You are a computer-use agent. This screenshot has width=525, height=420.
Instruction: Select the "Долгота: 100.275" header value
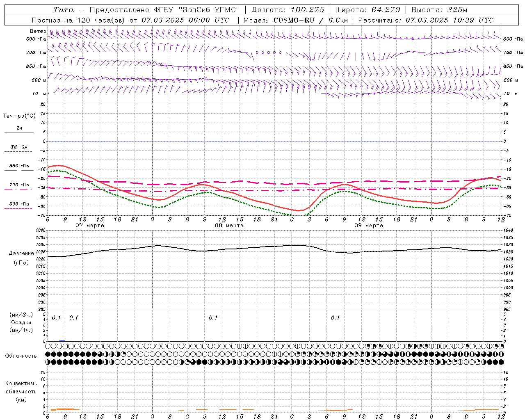pos(288,10)
